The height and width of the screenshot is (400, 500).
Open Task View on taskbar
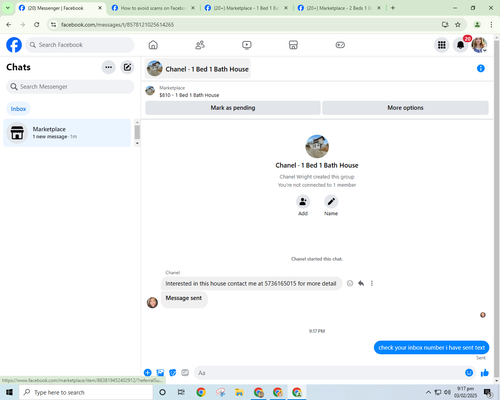tap(181, 392)
